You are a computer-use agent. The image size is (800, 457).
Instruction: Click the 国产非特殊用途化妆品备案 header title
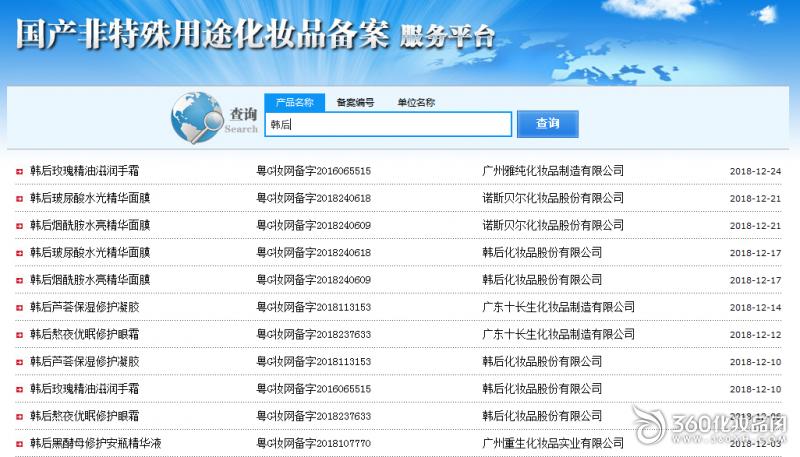[203, 34]
